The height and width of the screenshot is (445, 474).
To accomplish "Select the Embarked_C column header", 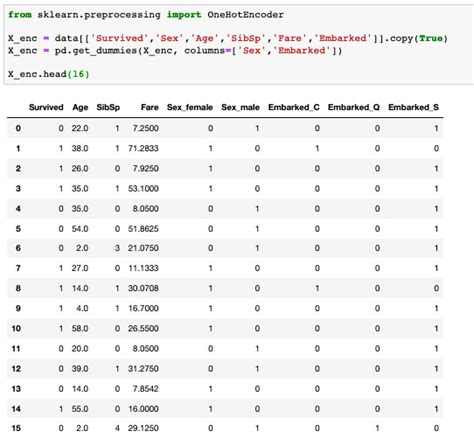I will 294,107.
